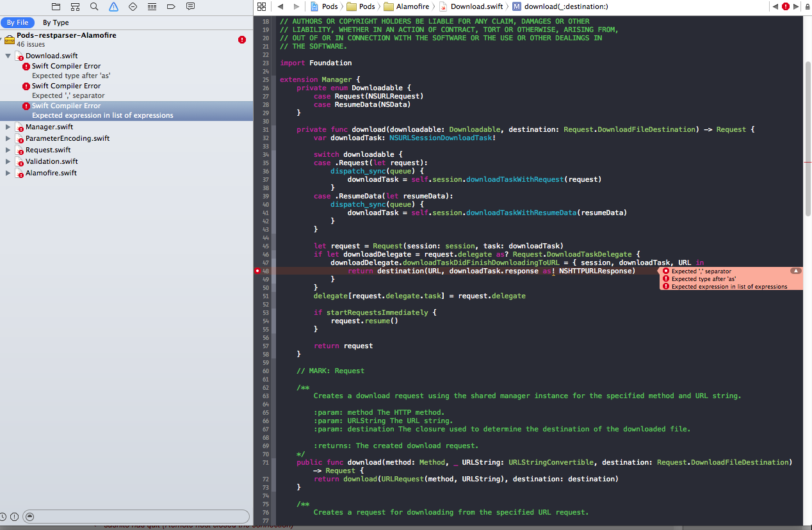Toggle show only errors filter icon
This screenshot has width=812, height=530.
pyautogui.click(x=15, y=517)
